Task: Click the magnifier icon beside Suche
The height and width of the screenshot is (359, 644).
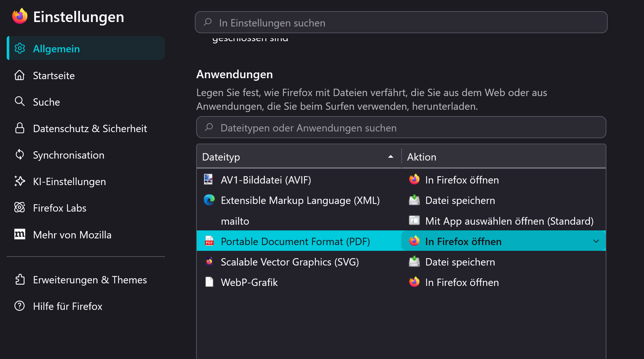Action: click(x=20, y=102)
